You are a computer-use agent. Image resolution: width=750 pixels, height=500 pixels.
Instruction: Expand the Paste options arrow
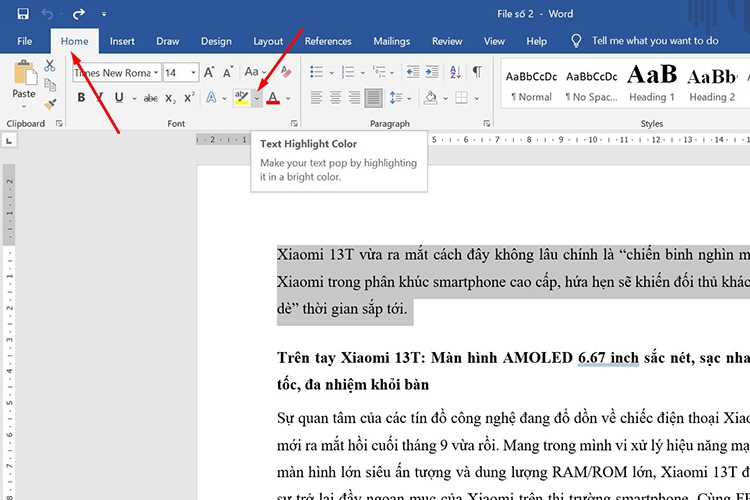(x=24, y=106)
